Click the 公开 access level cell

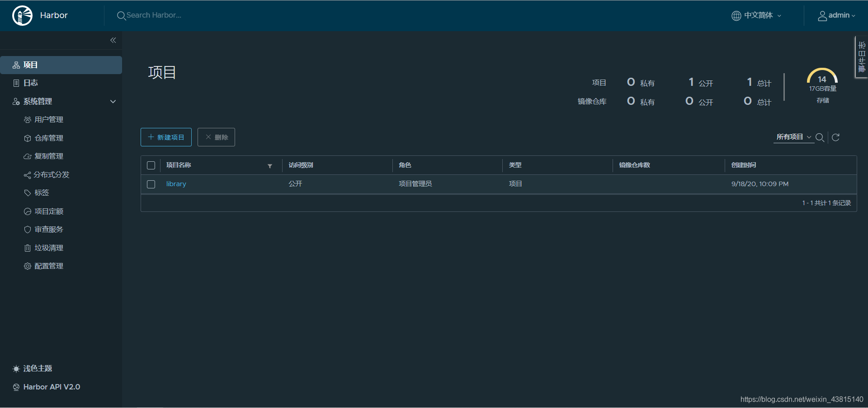(295, 184)
